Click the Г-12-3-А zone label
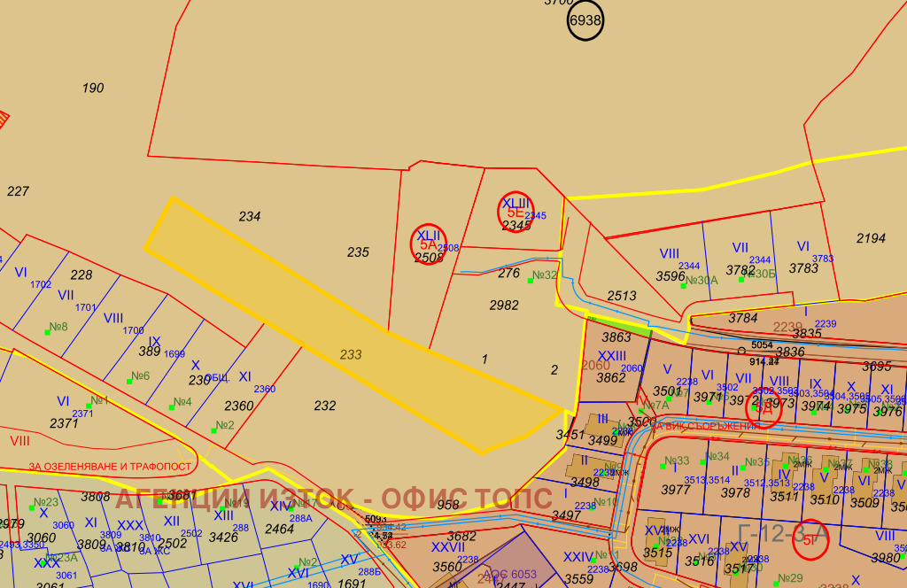 [781, 533]
